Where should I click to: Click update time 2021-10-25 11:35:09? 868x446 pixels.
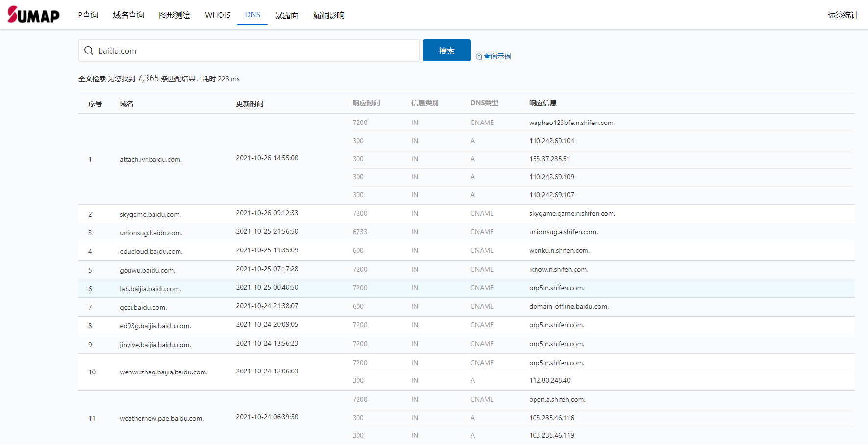tap(267, 250)
